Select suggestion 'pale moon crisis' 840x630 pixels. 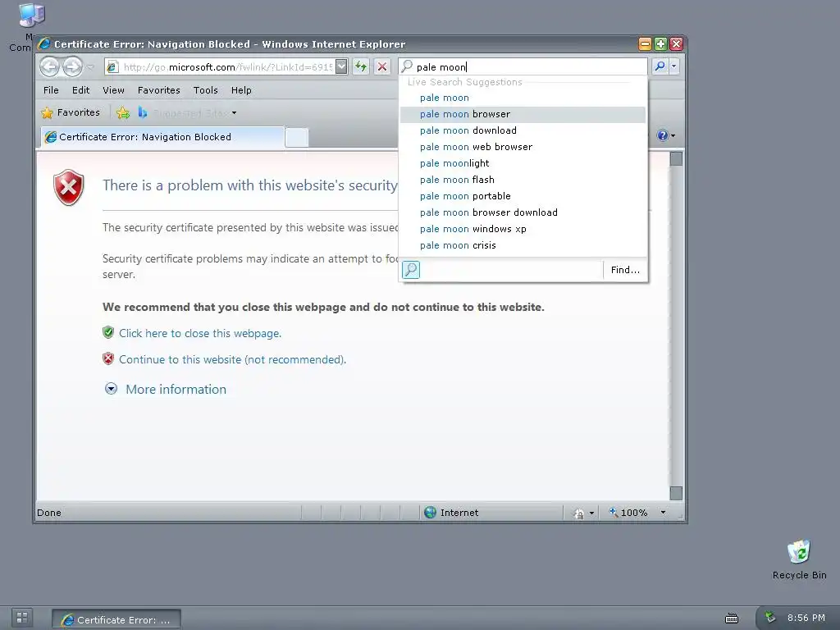[x=523, y=245]
